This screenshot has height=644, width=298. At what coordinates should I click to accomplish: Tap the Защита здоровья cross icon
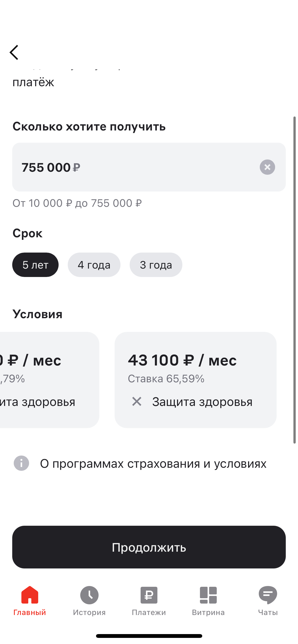click(137, 402)
